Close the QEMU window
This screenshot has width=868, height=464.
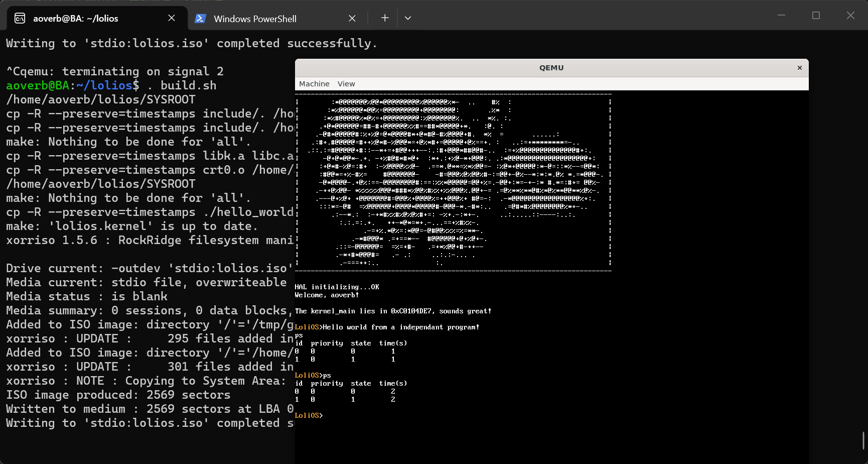pos(800,68)
